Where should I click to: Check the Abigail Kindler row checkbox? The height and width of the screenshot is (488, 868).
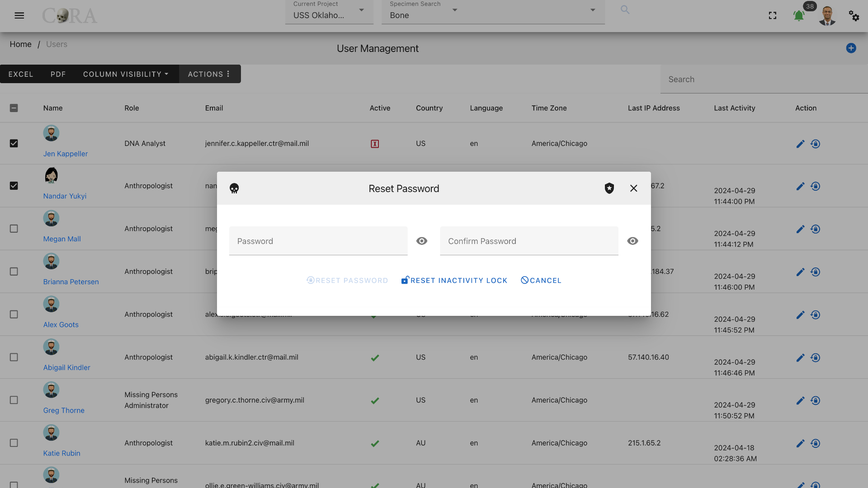(14, 357)
